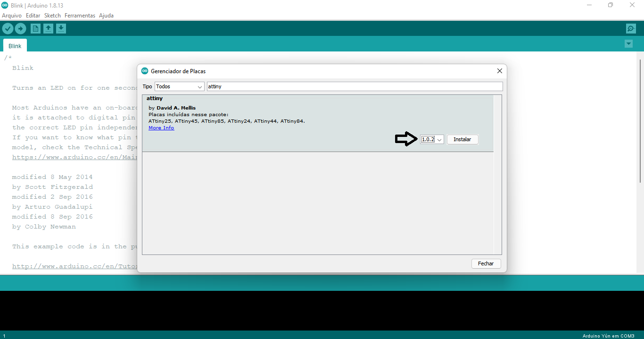Screen dimensions: 644x339
Task: Open the tab options dropdown arrow
Action: coord(628,44)
